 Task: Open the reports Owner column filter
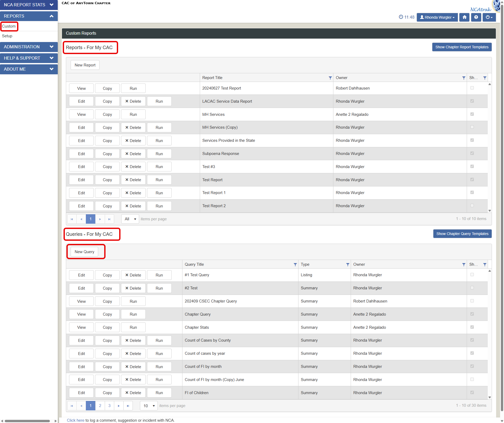(x=464, y=78)
